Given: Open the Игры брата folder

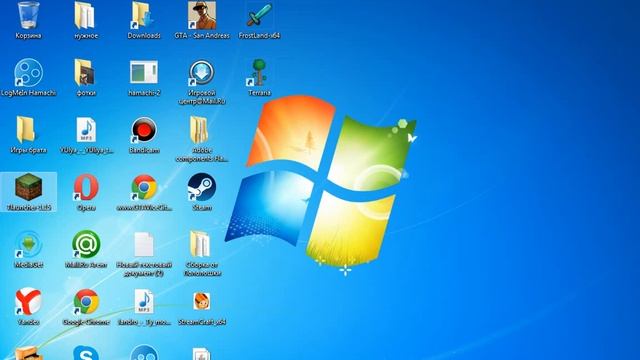Looking at the screenshot, I should (x=26, y=130).
